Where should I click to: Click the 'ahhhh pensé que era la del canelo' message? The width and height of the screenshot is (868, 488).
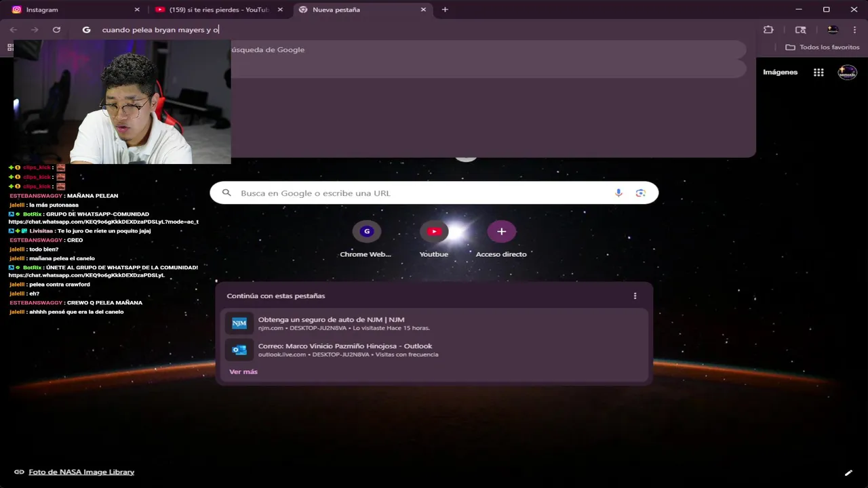click(x=66, y=312)
